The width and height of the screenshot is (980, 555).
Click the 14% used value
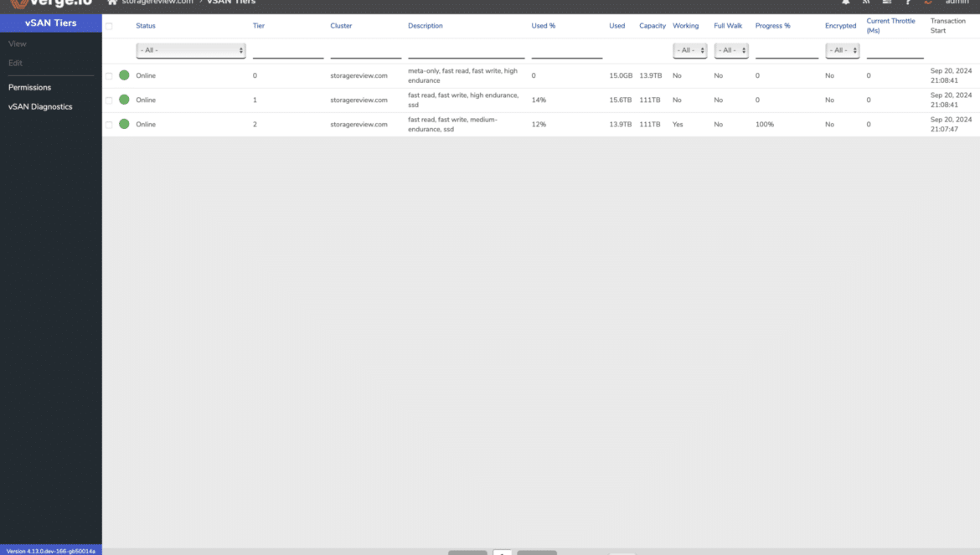click(539, 100)
